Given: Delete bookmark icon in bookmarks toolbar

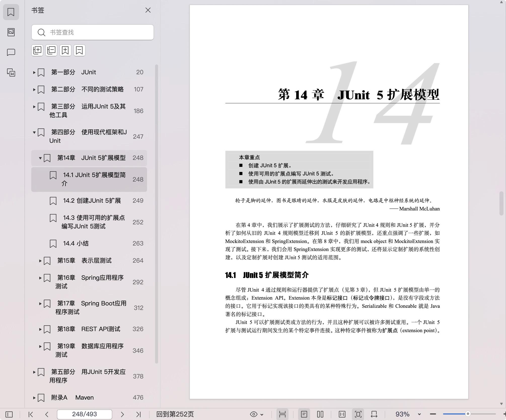Looking at the screenshot, I should coord(80,50).
